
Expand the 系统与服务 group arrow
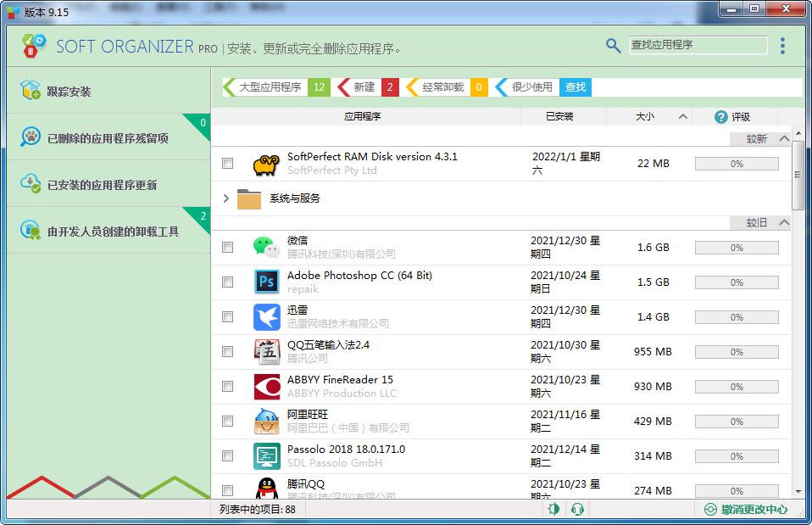225,198
